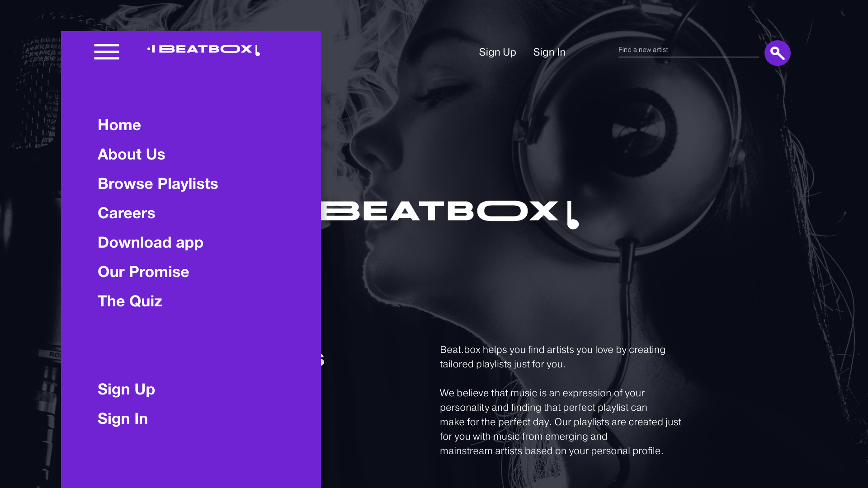Open Home from the side menu
This screenshot has width=868, height=488.
click(x=119, y=125)
